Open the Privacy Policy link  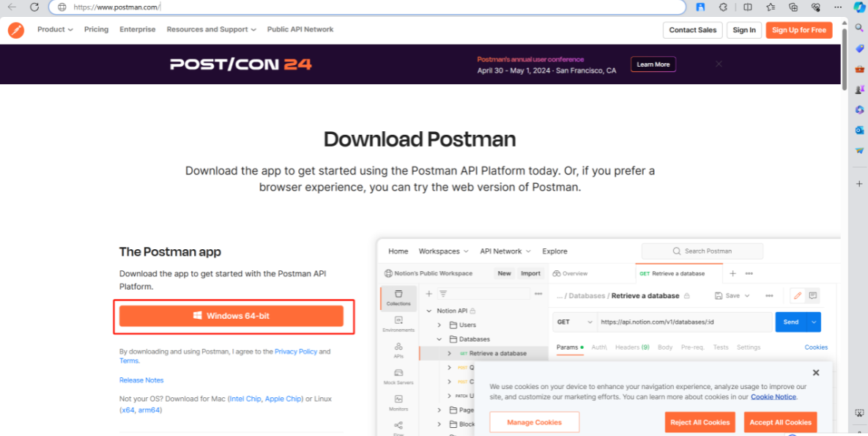[x=296, y=351]
